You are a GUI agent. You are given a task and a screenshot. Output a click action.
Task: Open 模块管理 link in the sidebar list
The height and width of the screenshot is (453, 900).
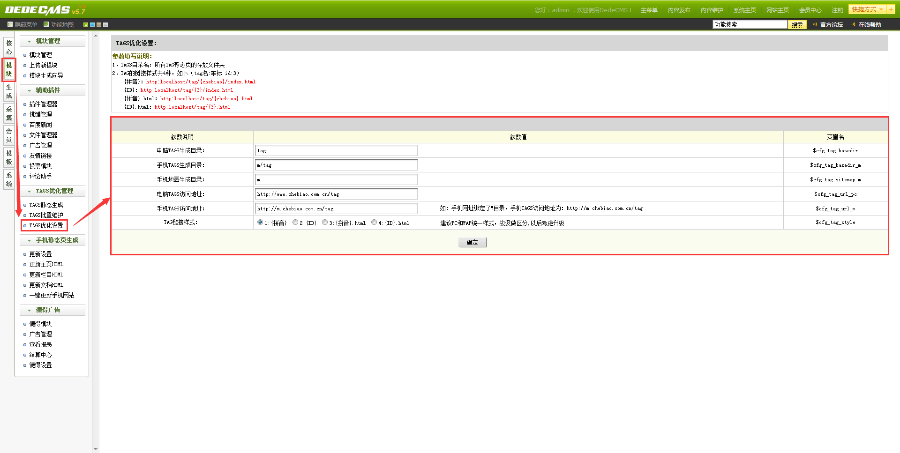(40, 55)
